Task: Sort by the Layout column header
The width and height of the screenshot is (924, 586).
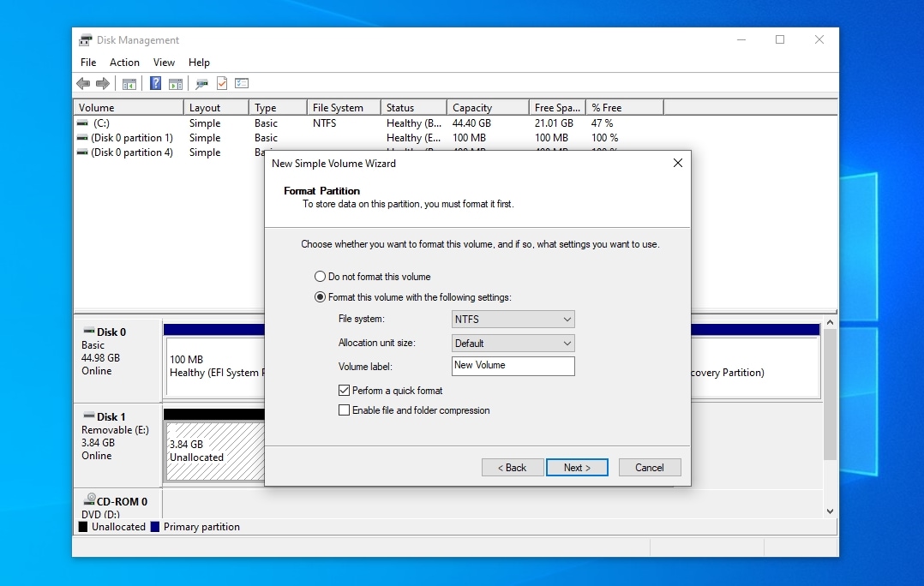Action: click(216, 108)
